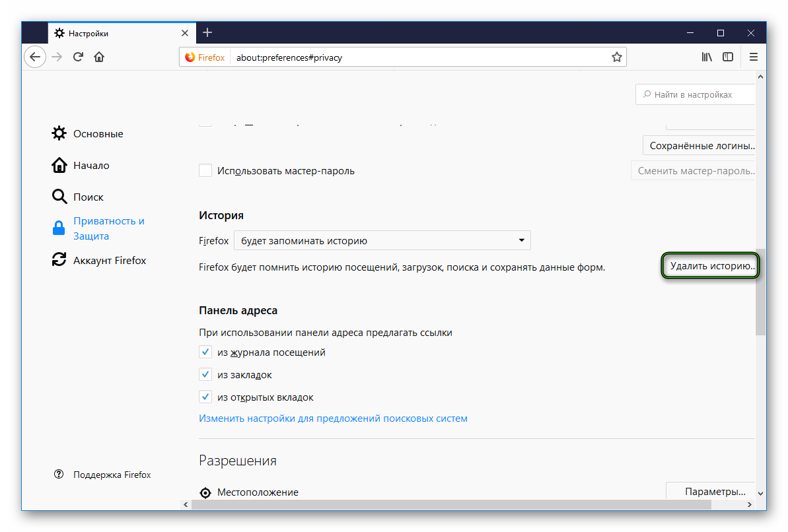Open a new tab with plus button
The image size is (788, 532).
tap(207, 32)
